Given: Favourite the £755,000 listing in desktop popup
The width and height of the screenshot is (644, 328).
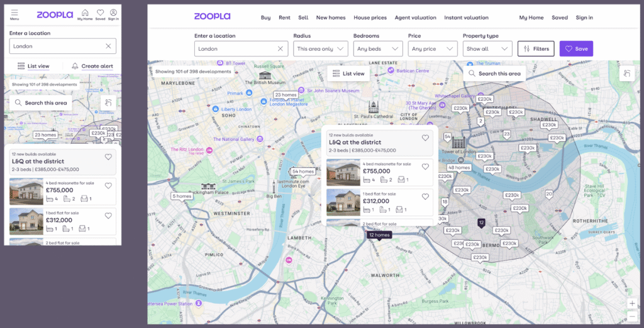Looking at the screenshot, I should (426, 167).
